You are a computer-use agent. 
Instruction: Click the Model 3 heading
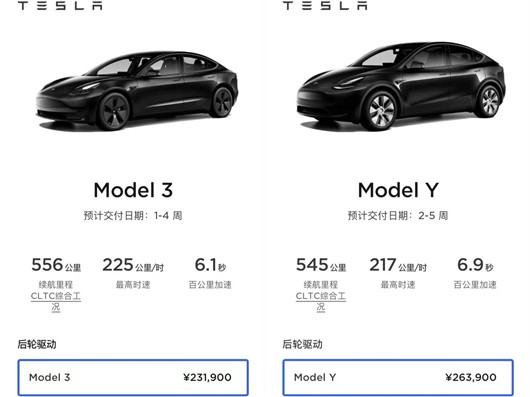[x=133, y=190]
